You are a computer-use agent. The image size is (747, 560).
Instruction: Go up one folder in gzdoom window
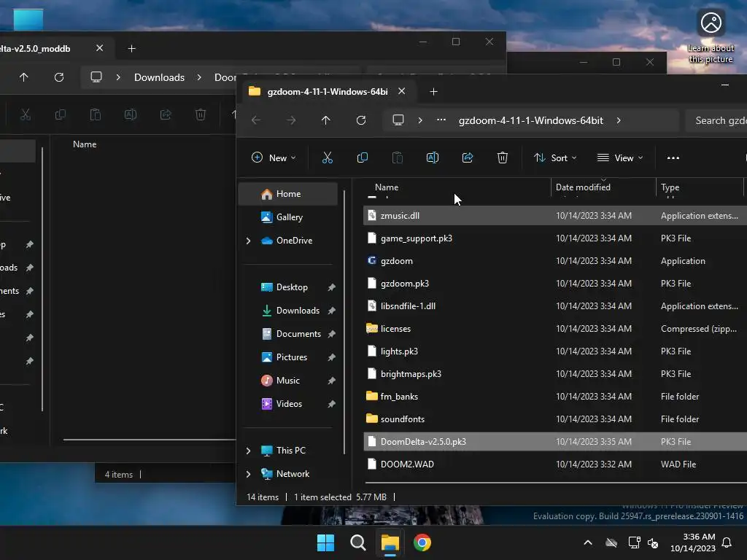coord(326,120)
